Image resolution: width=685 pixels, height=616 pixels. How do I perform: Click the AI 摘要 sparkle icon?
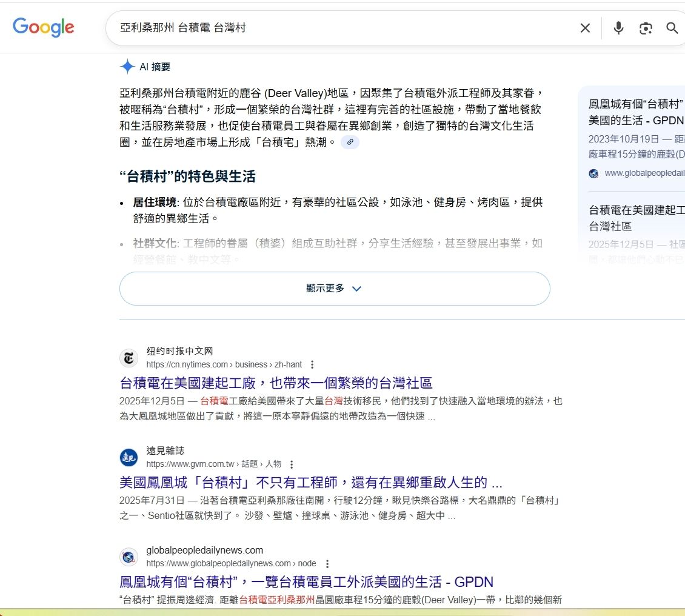127,67
